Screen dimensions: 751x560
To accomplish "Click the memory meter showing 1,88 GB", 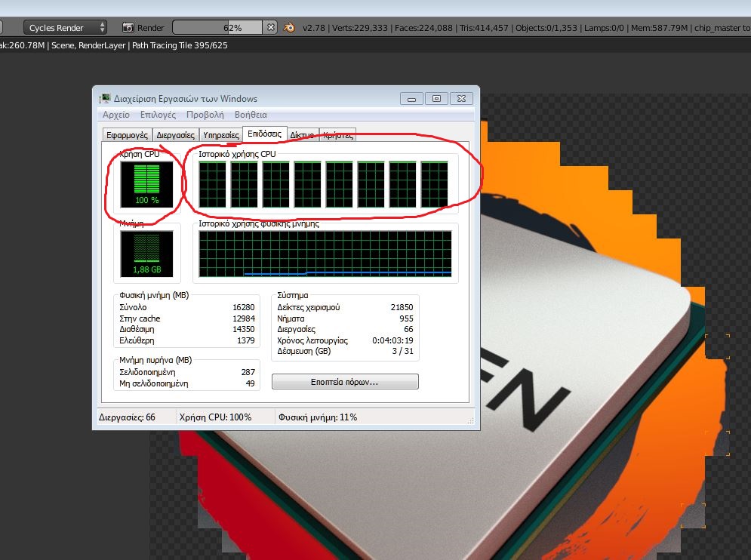I will [146, 254].
